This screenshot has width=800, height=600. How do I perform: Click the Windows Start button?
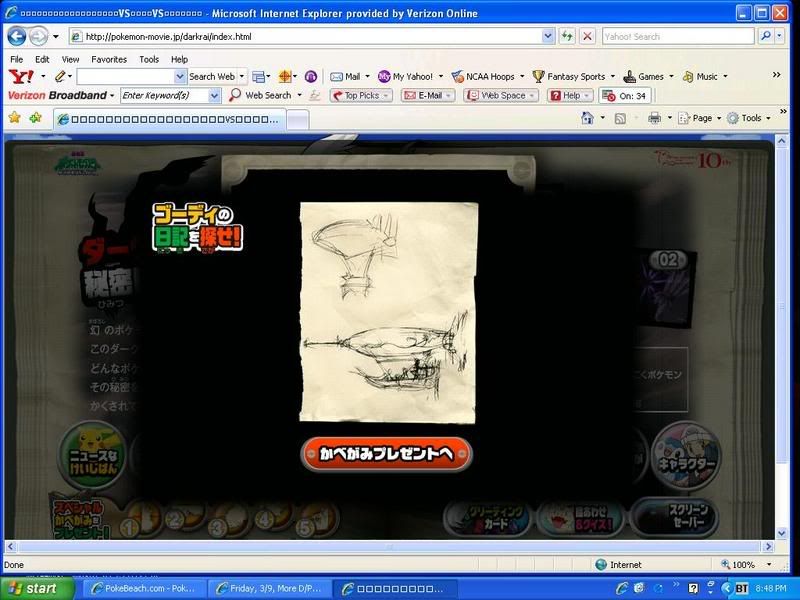click(36, 588)
